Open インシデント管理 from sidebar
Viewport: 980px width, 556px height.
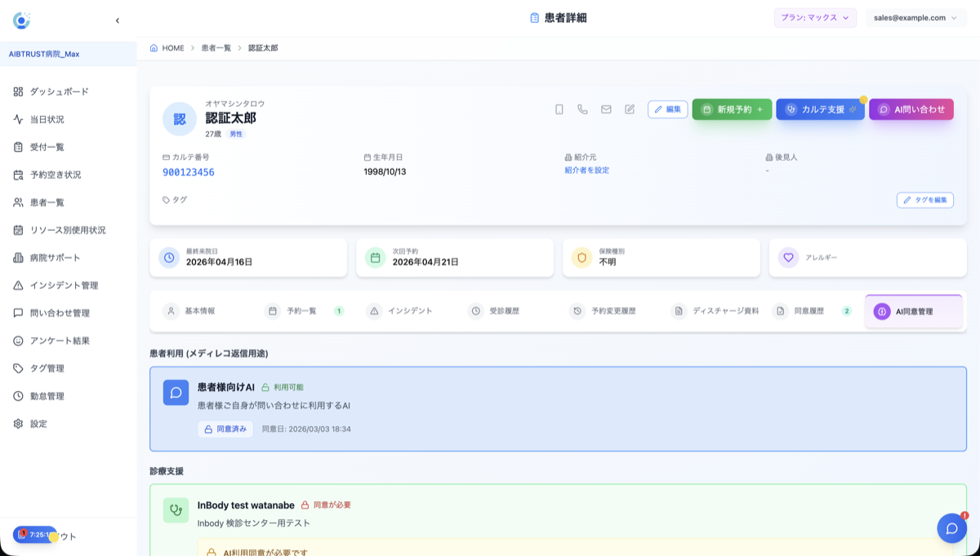click(64, 286)
